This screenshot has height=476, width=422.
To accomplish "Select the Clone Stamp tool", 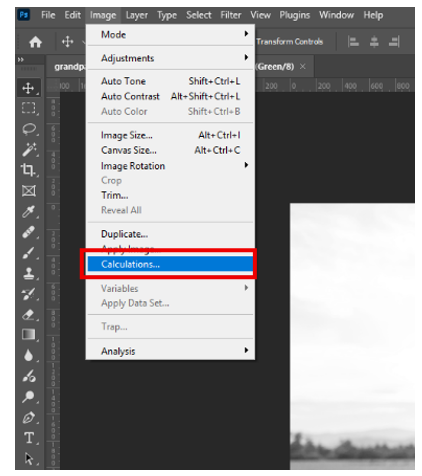I will coord(29,273).
